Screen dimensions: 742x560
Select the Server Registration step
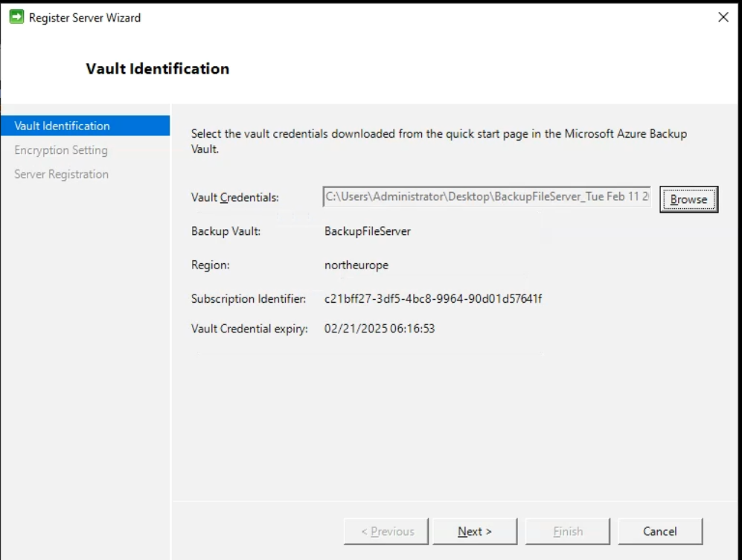[62, 174]
